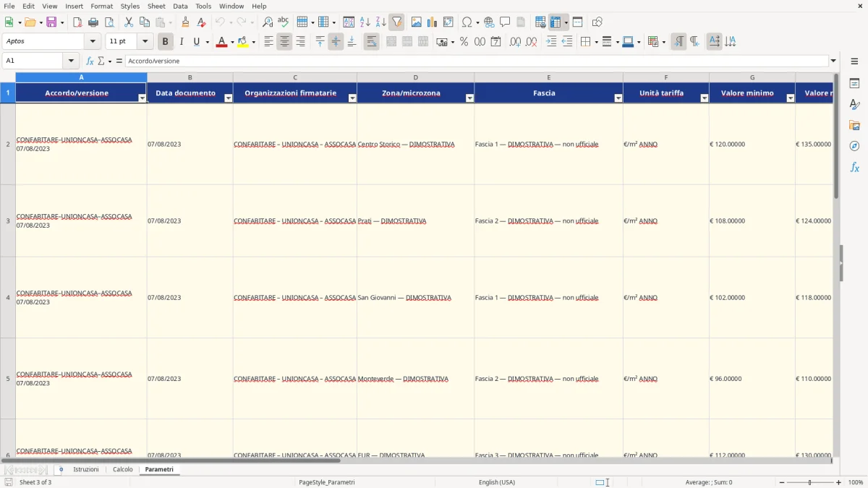868x488 pixels.
Task: Click the Insert Image icon
Action: pos(416,22)
